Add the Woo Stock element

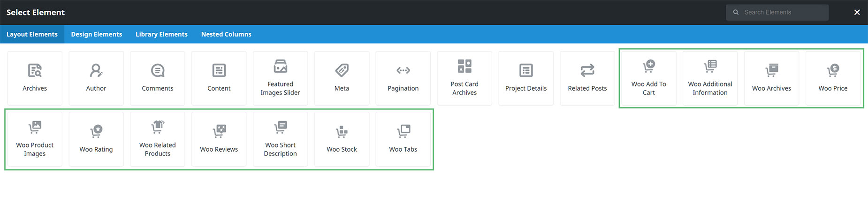(342, 139)
